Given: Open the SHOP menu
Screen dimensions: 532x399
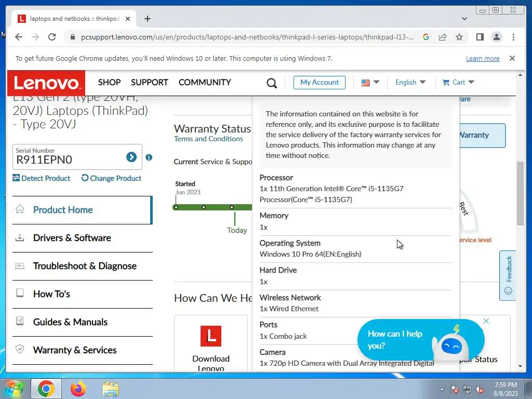Looking at the screenshot, I should 109,83.
